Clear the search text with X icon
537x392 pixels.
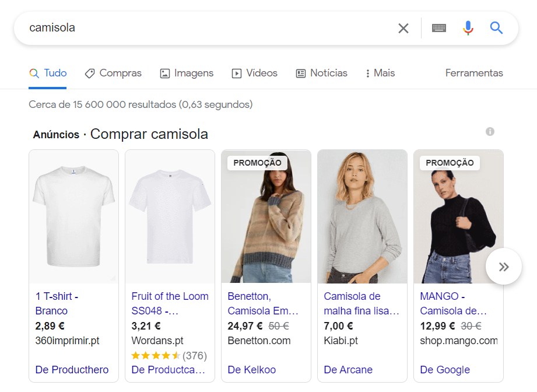tap(403, 28)
